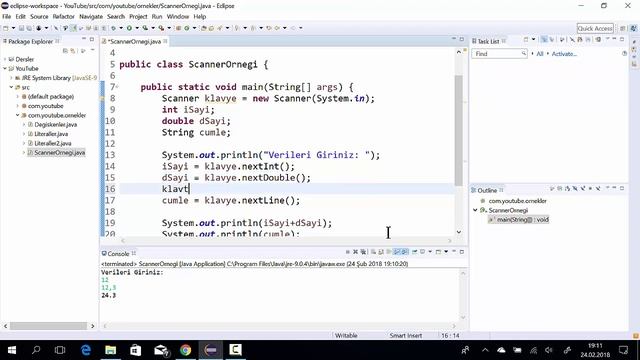Screen dimensions: 640x360
Task: Expand the (default package) node
Action: point(18,97)
